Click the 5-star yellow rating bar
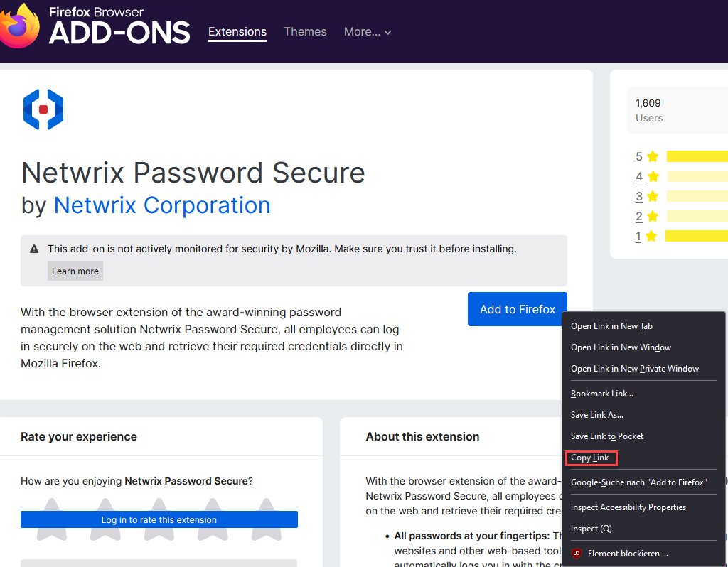The width and height of the screenshot is (728, 567). pos(697,157)
